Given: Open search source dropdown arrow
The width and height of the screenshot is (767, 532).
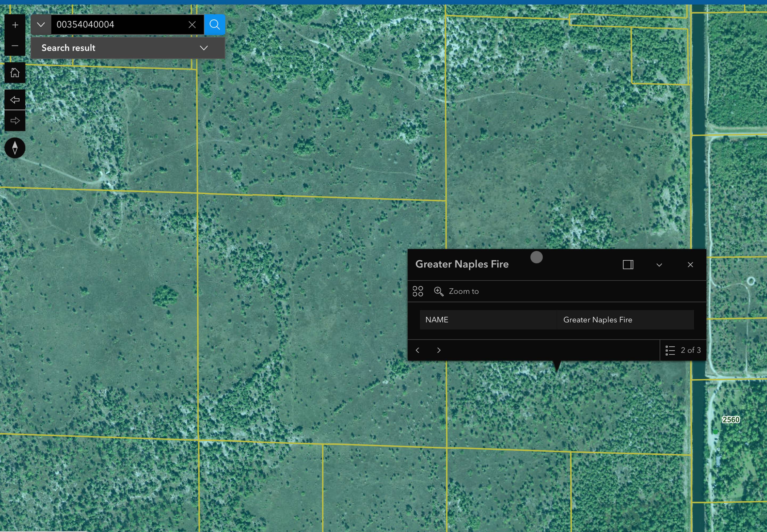Looking at the screenshot, I should (41, 25).
